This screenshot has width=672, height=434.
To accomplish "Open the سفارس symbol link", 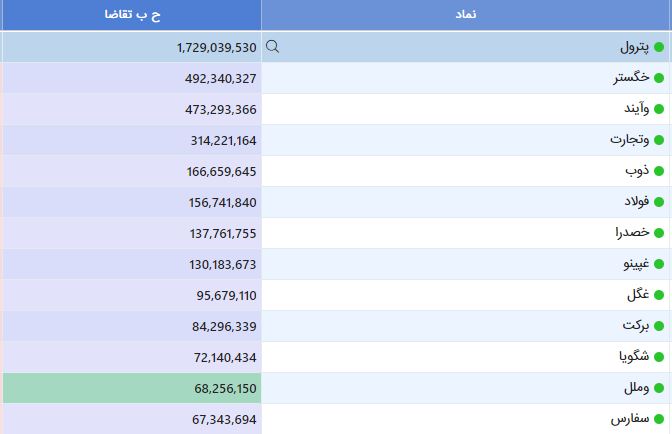I will pos(630,419).
